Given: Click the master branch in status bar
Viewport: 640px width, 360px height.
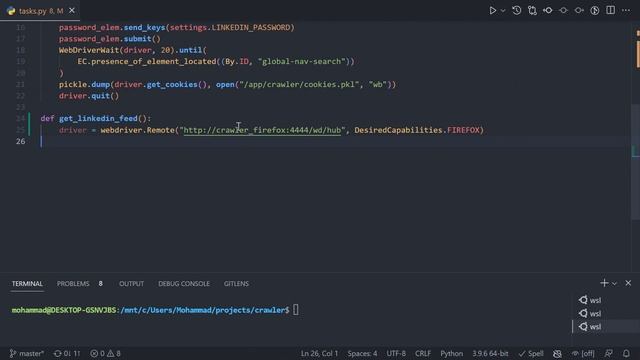Looking at the screenshot, I should click(27, 353).
